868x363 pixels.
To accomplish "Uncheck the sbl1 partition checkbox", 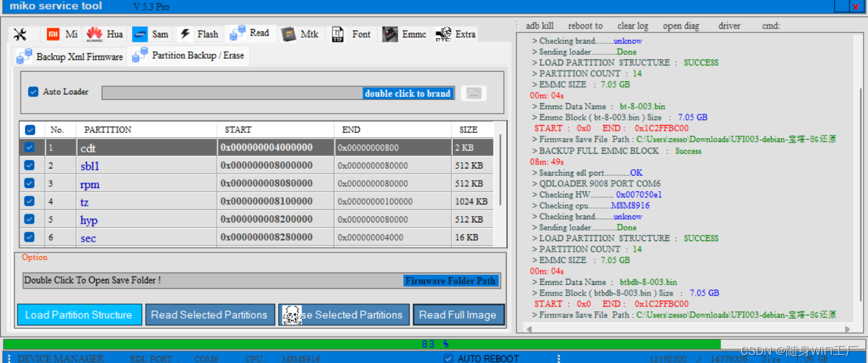I will click(29, 166).
